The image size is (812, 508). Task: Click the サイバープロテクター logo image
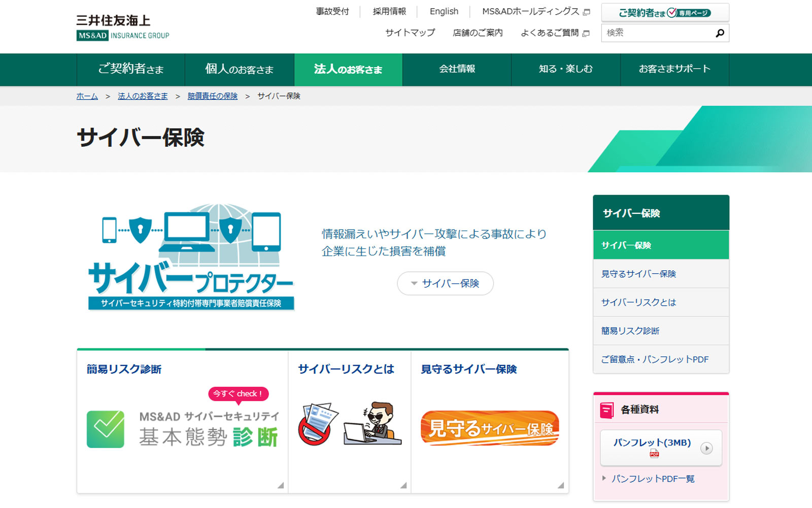[191, 257]
